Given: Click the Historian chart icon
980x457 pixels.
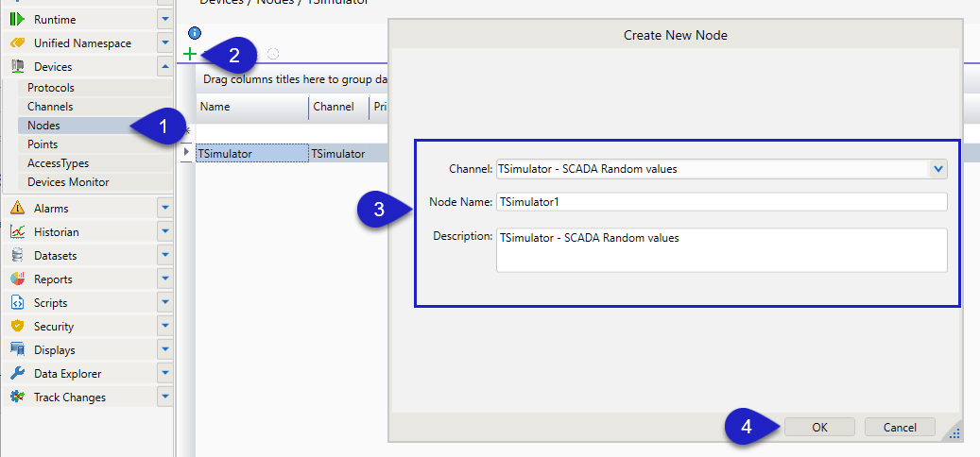Looking at the screenshot, I should point(17,232).
